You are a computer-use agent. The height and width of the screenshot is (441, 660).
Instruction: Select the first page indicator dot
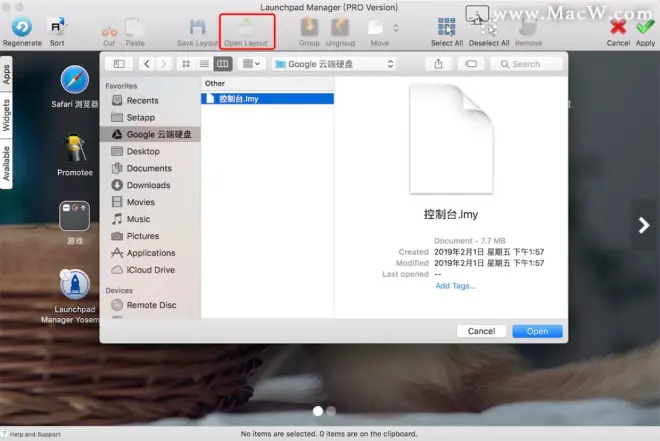(x=318, y=411)
